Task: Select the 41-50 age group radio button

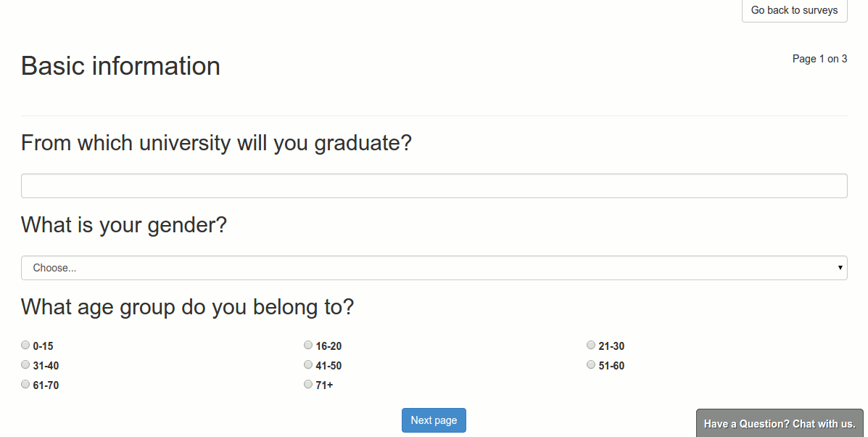Action: point(308,365)
